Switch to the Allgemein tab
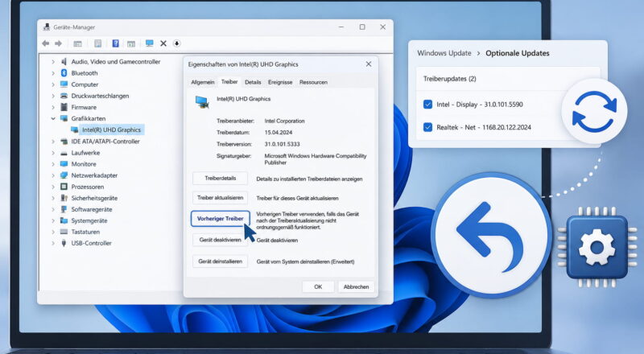The width and height of the screenshot is (644, 354). [x=203, y=82]
